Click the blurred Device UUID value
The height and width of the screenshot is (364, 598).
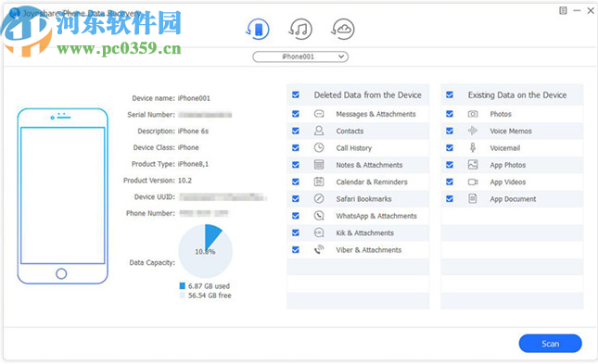[x=223, y=197]
